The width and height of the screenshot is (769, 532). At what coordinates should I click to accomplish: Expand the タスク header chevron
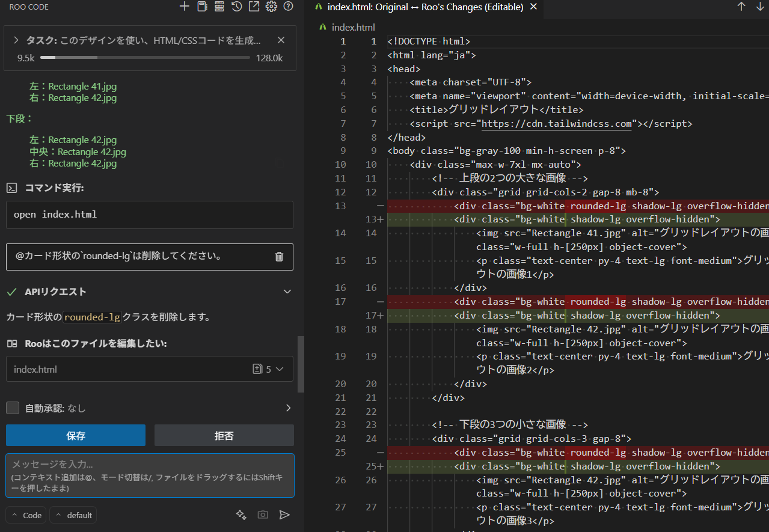tap(16, 40)
